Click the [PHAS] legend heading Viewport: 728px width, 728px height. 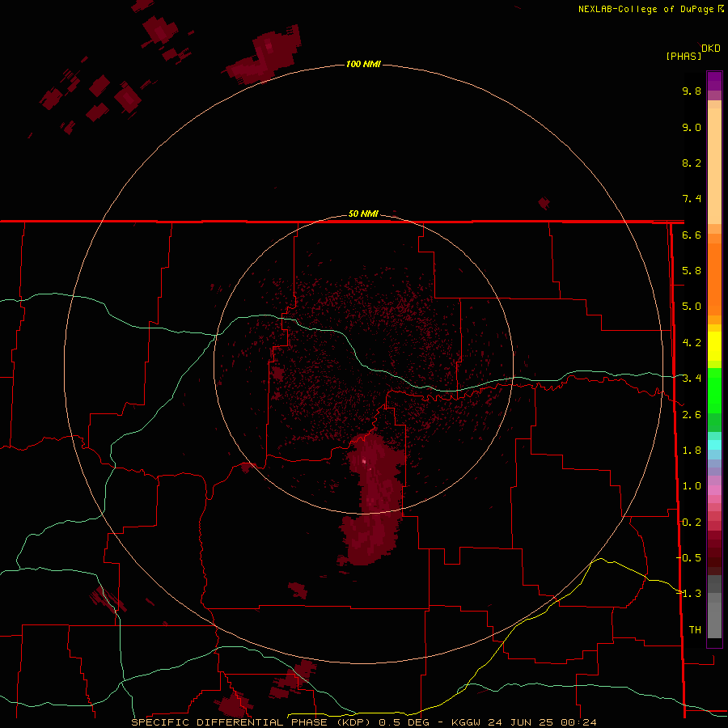[684, 56]
